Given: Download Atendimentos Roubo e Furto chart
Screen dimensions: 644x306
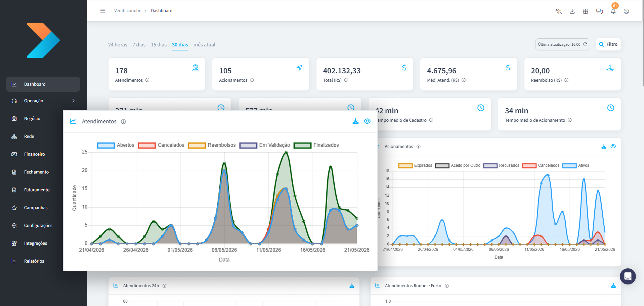Looking at the screenshot, I should tap(613, 285).
